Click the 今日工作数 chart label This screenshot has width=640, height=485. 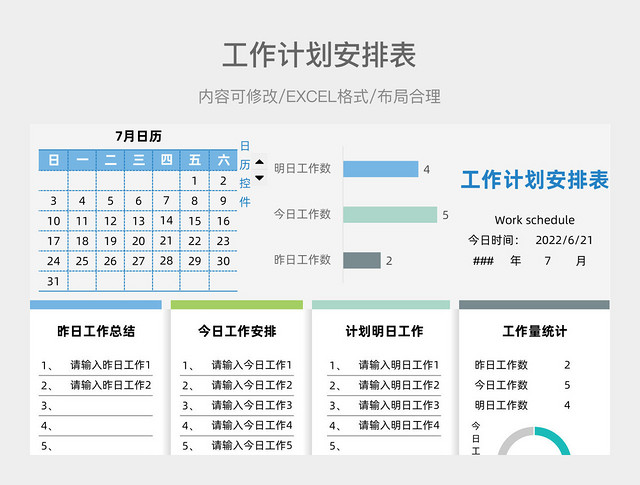tap(302, 214)
